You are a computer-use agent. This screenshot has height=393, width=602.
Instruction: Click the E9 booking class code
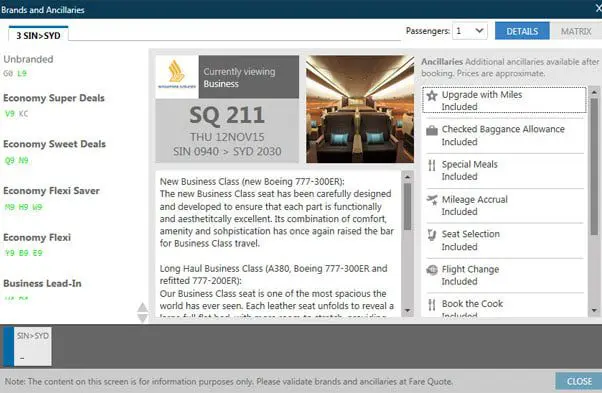pyautogui.click(x=37, y=253)
